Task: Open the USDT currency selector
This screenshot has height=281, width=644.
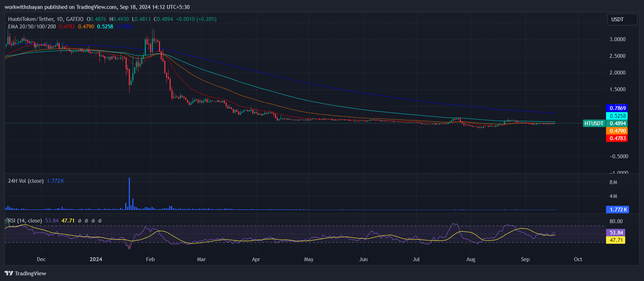Action: (622, 20)
